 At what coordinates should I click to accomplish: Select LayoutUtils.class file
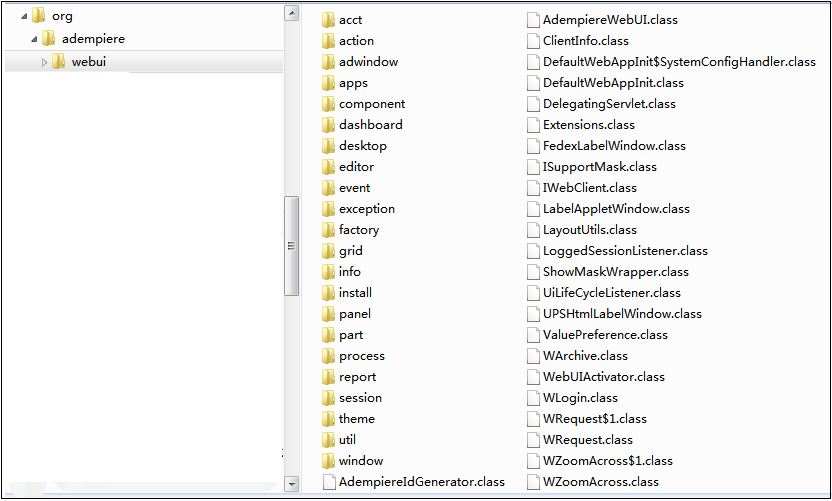(582, 230)
